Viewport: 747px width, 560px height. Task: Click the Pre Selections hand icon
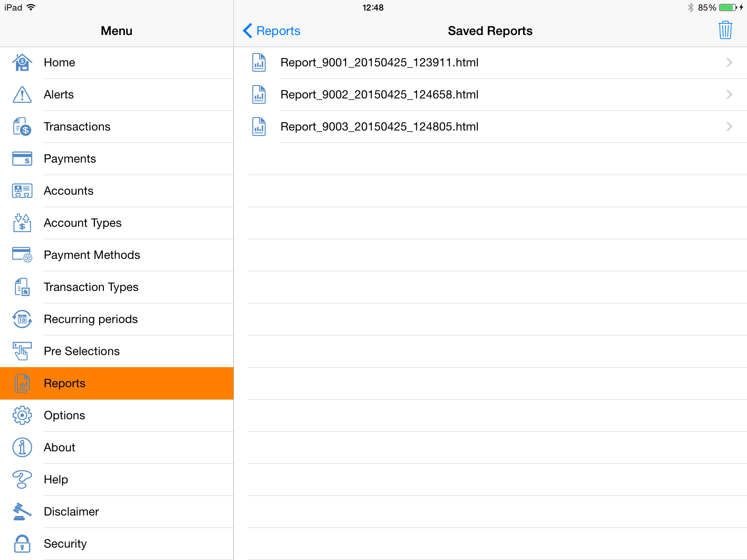tap(22, 351)
